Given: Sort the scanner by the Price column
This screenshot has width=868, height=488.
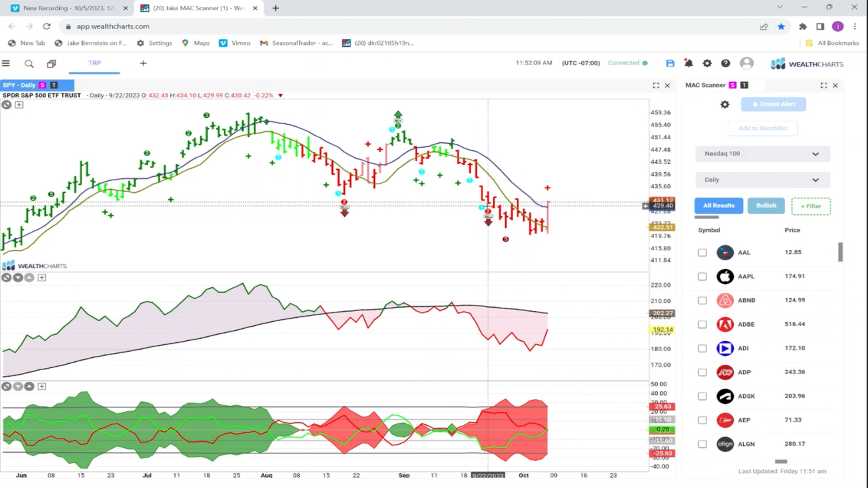Looking at the screenshot, I should 792,230.
